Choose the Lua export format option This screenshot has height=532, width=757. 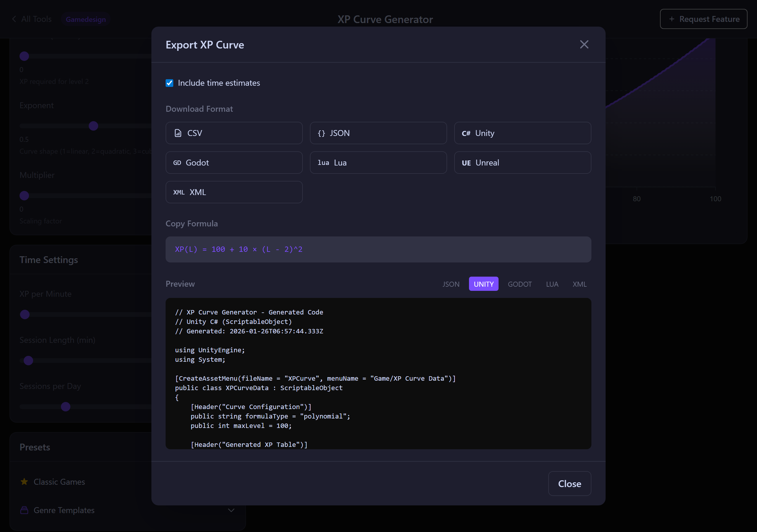[378, 163]
